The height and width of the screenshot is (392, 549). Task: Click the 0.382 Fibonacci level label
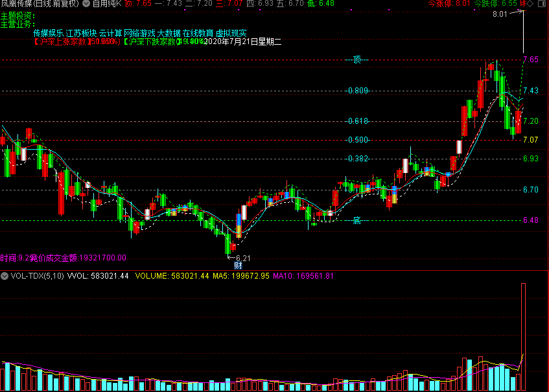coord(358,159)
